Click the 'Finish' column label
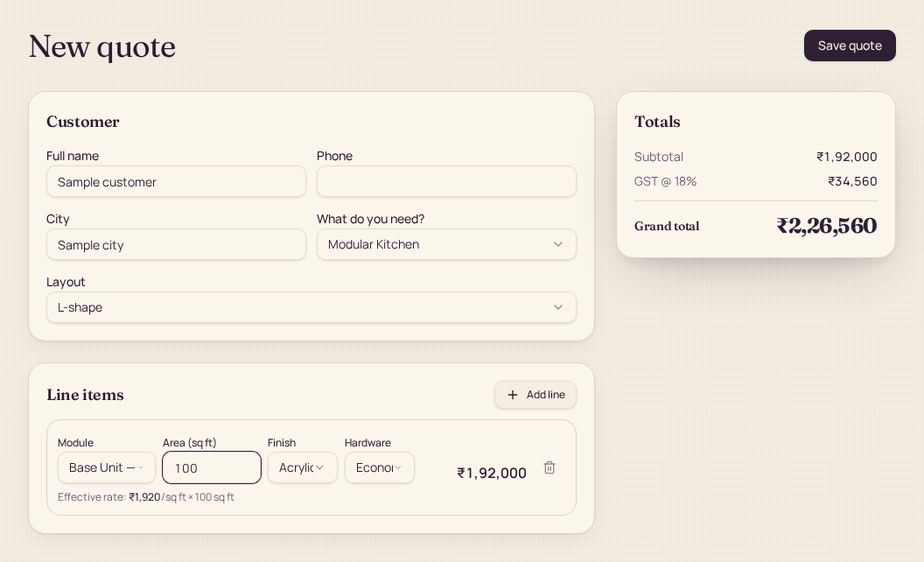This screenshot has height=562, width=924. tap(282, 443)
